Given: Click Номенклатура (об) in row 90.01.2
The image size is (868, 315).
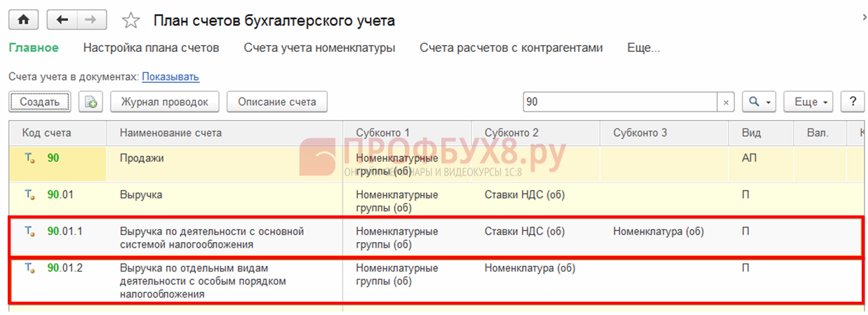Looking at the screenshot, I should (530, 267).
